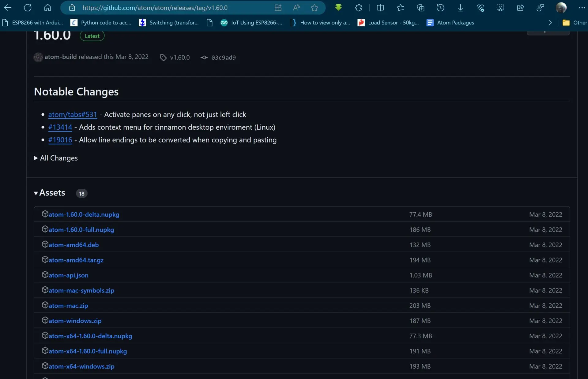
Task: View site info via the lock icon
Action: [x=72, y=8]
